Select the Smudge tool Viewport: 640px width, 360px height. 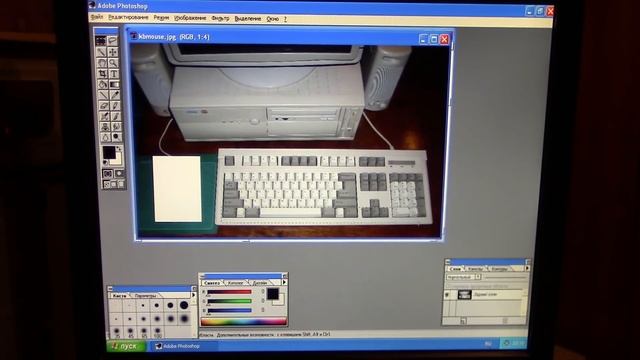[116, 126]
